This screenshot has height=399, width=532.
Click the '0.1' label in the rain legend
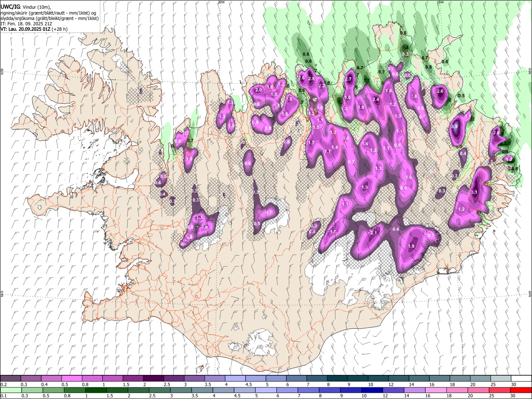(3, 396)
